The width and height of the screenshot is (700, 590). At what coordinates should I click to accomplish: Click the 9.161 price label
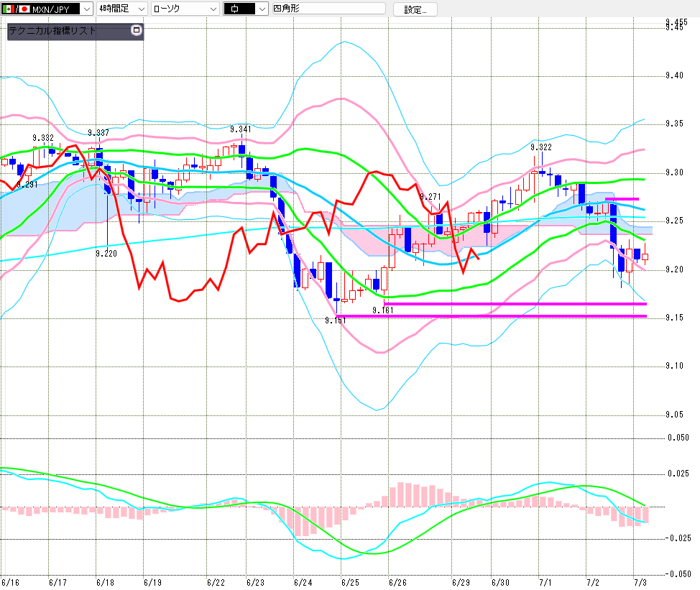(383, 310)
